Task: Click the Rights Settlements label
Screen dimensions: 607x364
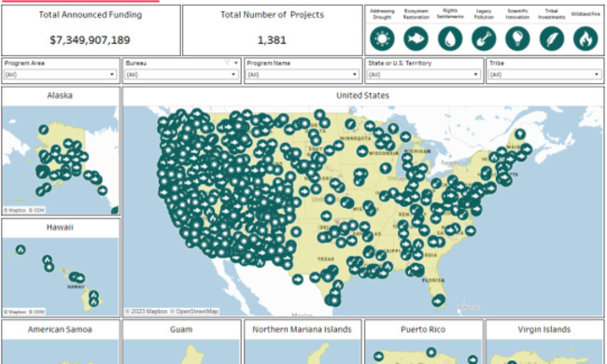Action: click(x=450, y=14)
